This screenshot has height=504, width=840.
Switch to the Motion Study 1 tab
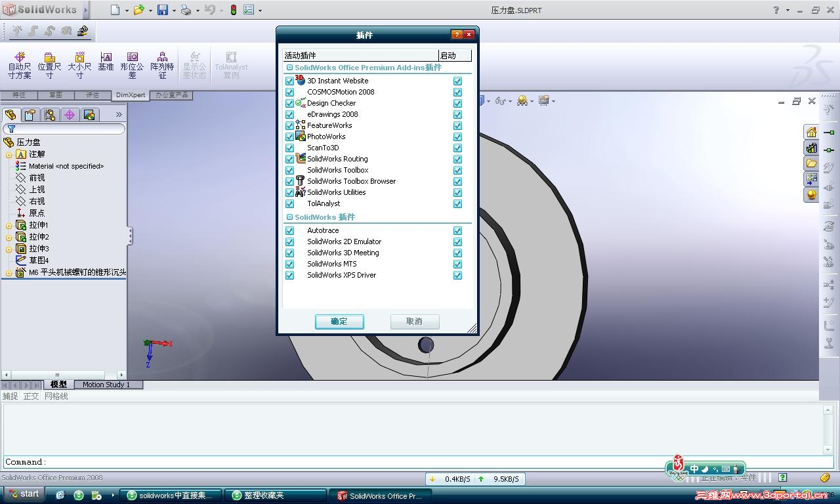coord(107,385)
